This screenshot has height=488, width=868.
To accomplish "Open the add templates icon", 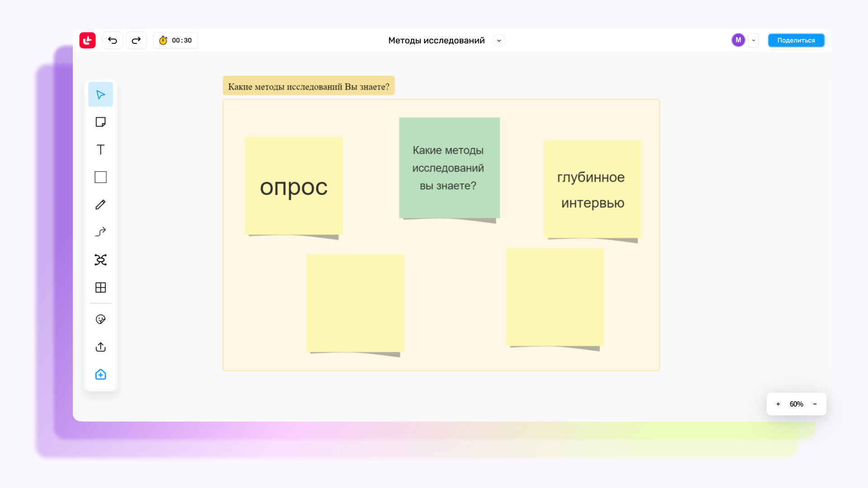I will [x=100, y=375].
